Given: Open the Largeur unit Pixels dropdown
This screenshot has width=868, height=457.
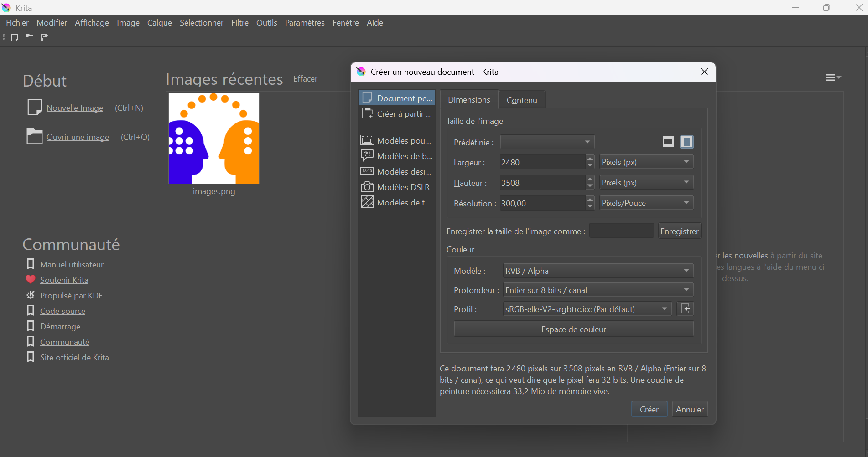Looking at the screenshot, I should 646,162.
